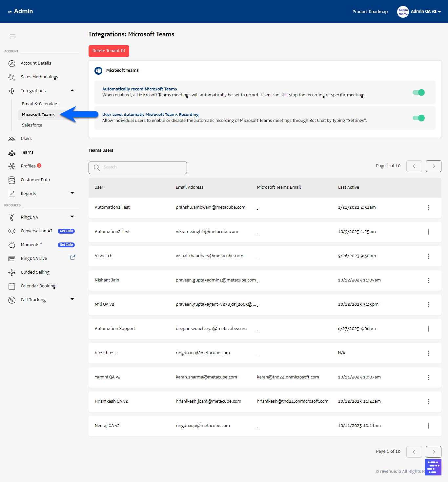Click the Users icon in sidebar

(12, 139)
